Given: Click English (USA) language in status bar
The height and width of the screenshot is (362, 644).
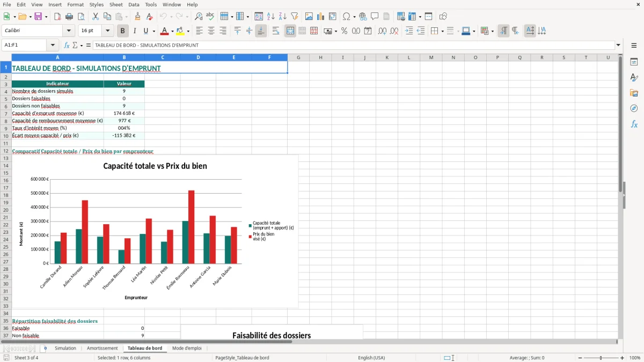Looking at the screenshot, I should point(371,358).
